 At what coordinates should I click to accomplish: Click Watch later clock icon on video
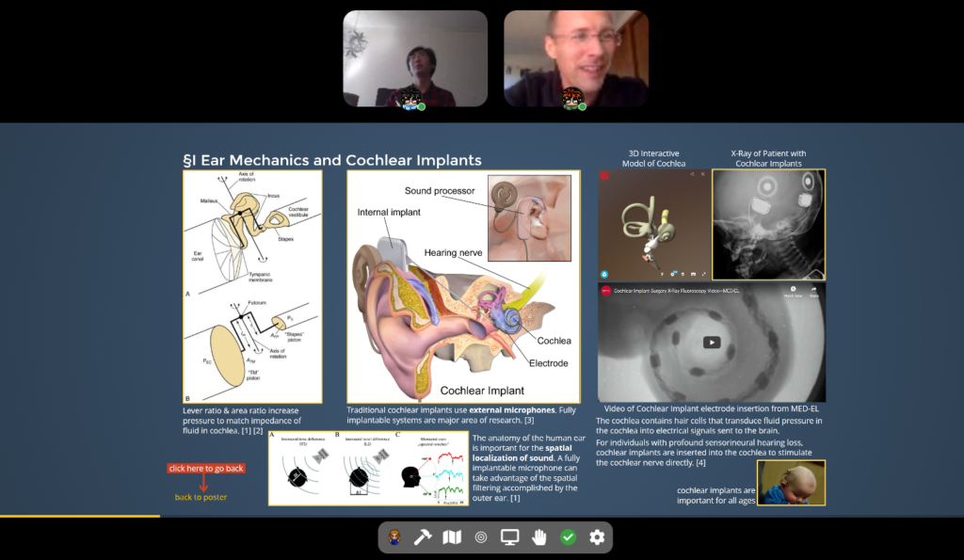793,291
